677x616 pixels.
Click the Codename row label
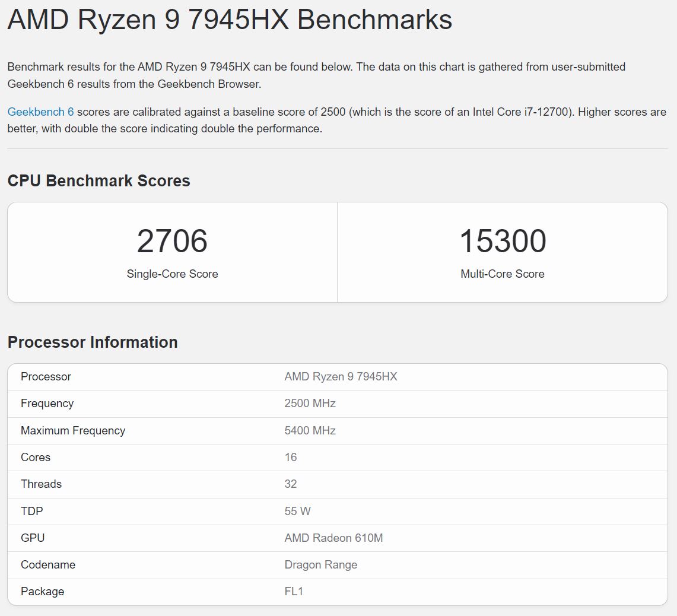[48, 565]
